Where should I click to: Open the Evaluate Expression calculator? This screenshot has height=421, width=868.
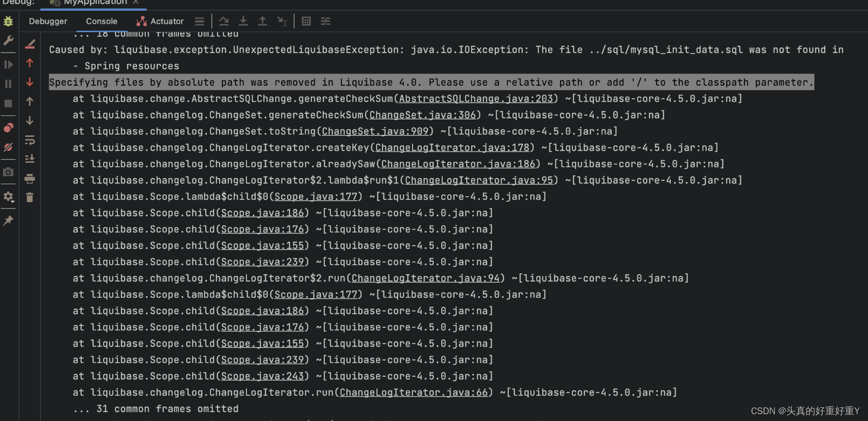pyautogui.click(x=306, y=21)
